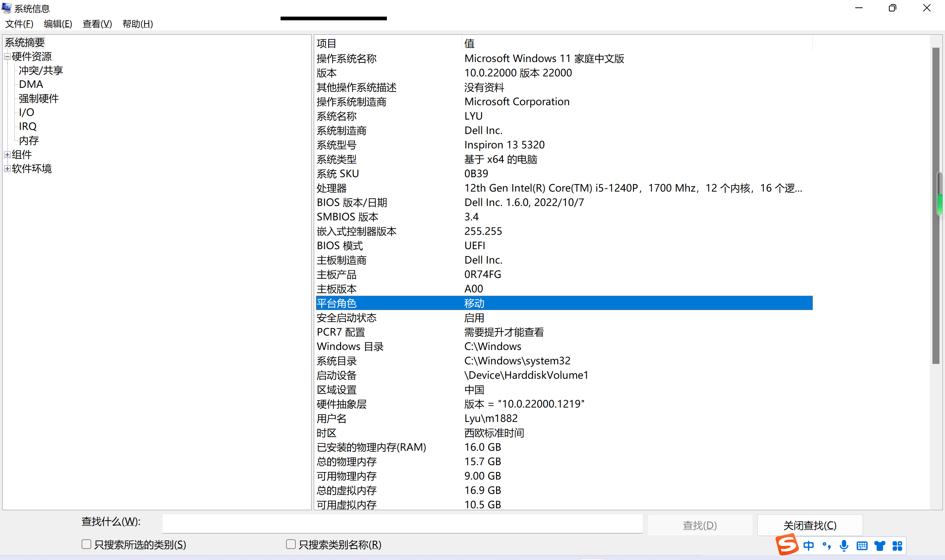This screenshot has height=560, width=945.
Task: Click value Microsoft Corporation
Action: [517, 102]
